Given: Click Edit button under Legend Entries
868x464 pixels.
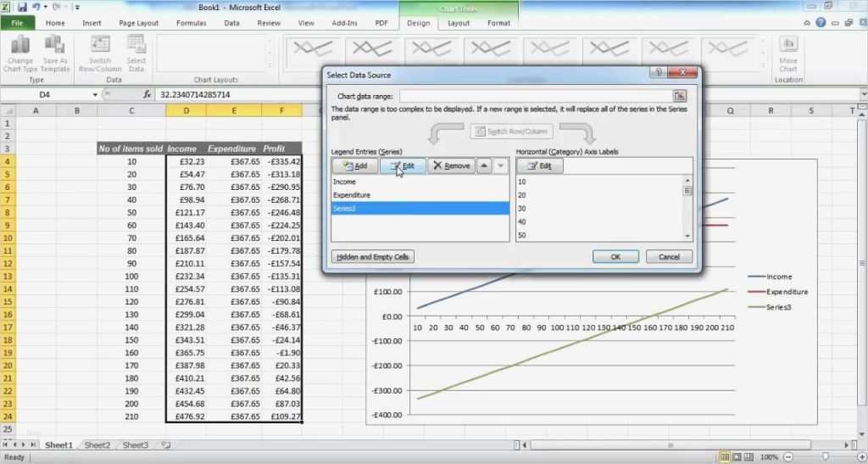Looking at the screenshot, I should 403,165.
